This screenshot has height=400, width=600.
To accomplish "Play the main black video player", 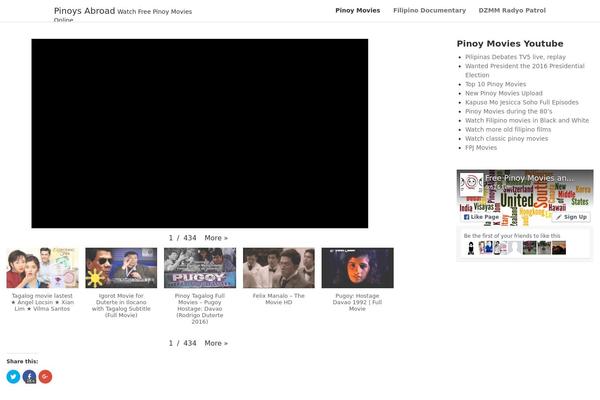I will [200, 133].
